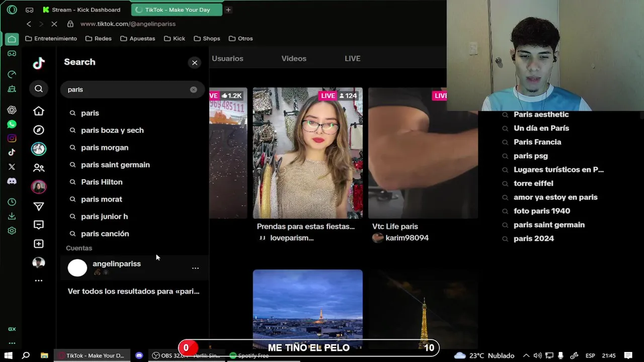Open the karim98094 username link
The height and width of the screenshot is (362, 644).
click(407, 238)
